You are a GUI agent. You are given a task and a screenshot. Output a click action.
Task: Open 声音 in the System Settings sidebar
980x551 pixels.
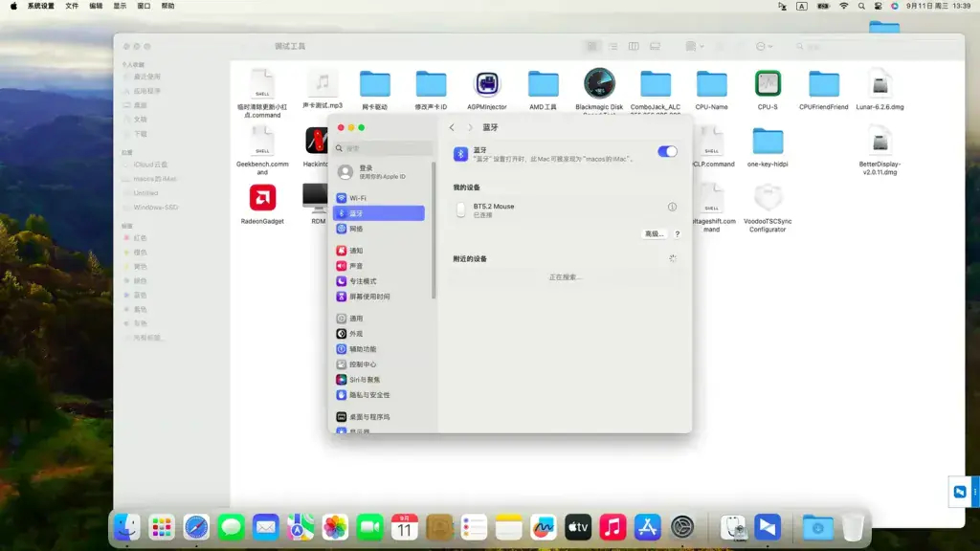pos(379,266)
